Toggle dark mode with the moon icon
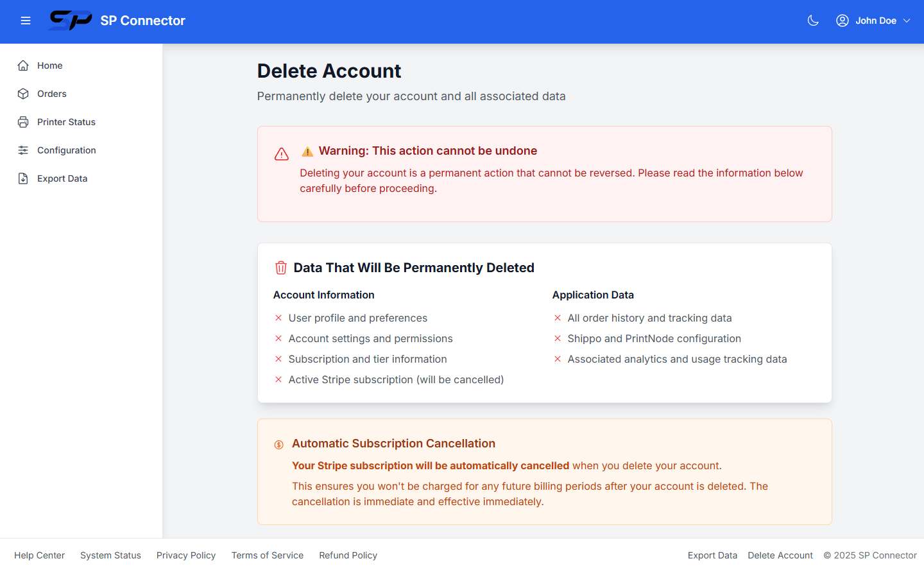924x570 pixels. pyautogui.click(x=813, y=20)
